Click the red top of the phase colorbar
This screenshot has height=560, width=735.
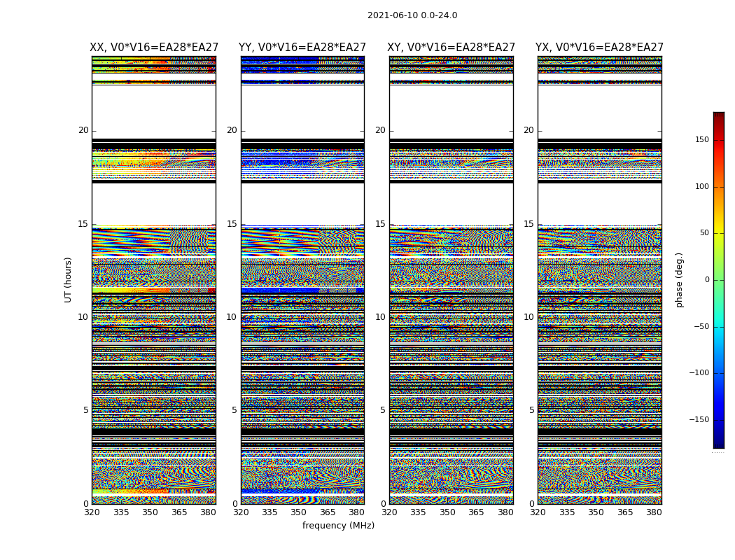[x=719, y=117]
